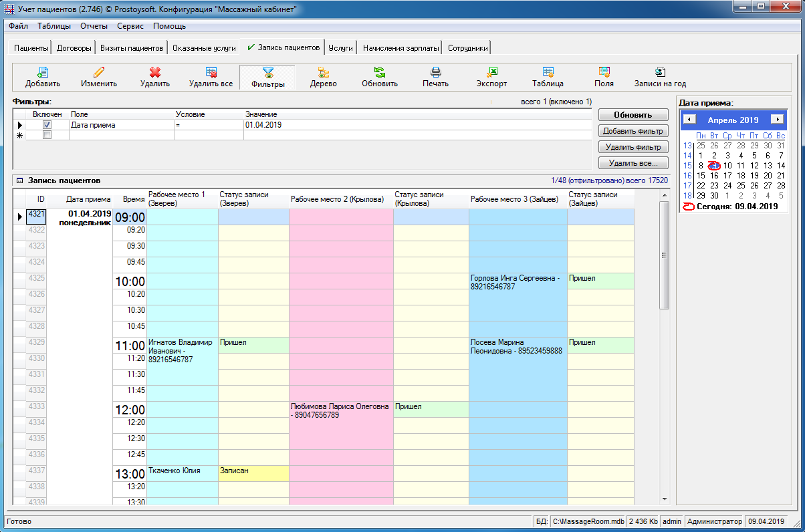Screen dimensions: 805x532
Task: Uncheck the Дата приема filter checkbox
Action: [47, 125]
